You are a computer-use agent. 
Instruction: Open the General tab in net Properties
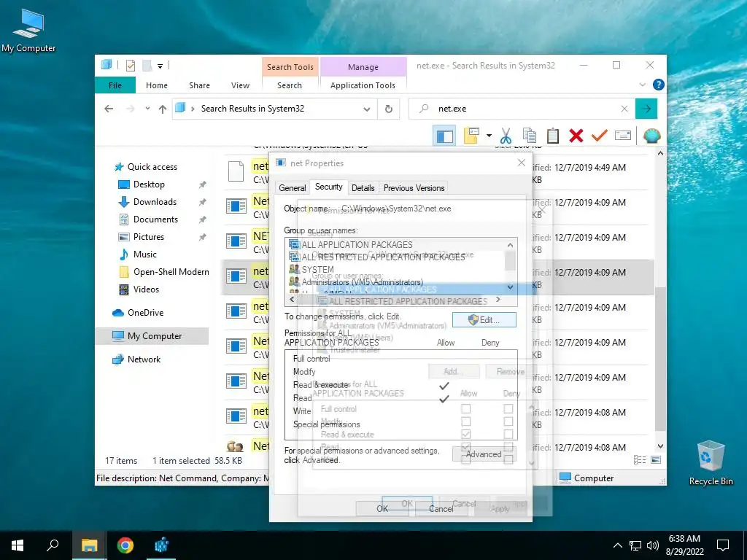(x=292, y=188)
